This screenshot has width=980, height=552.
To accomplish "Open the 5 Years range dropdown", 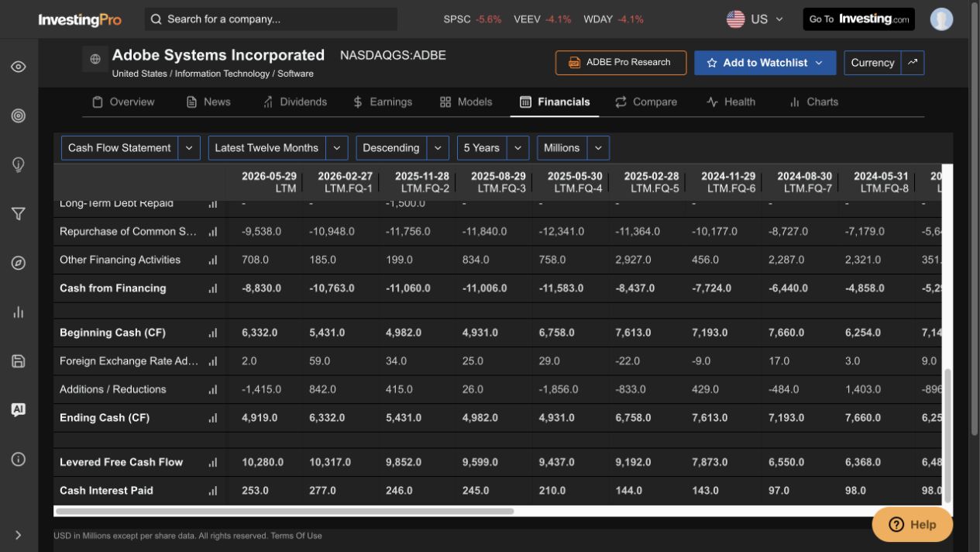I will (x=493, y=148).
